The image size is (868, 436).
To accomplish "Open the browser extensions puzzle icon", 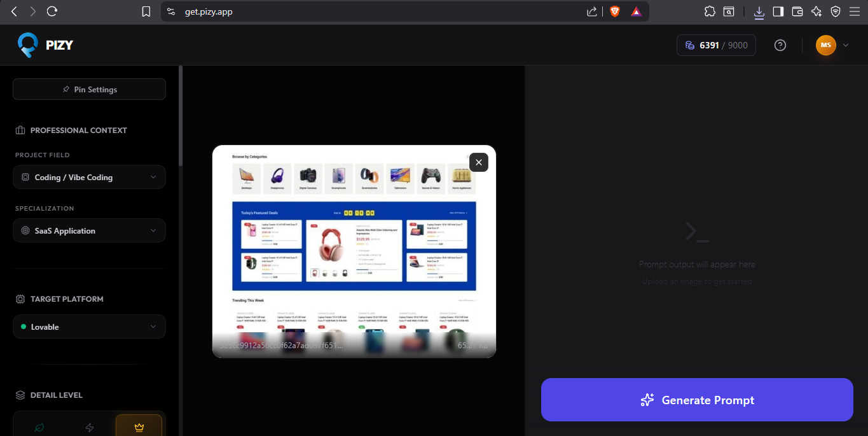I will pos(710,11).
